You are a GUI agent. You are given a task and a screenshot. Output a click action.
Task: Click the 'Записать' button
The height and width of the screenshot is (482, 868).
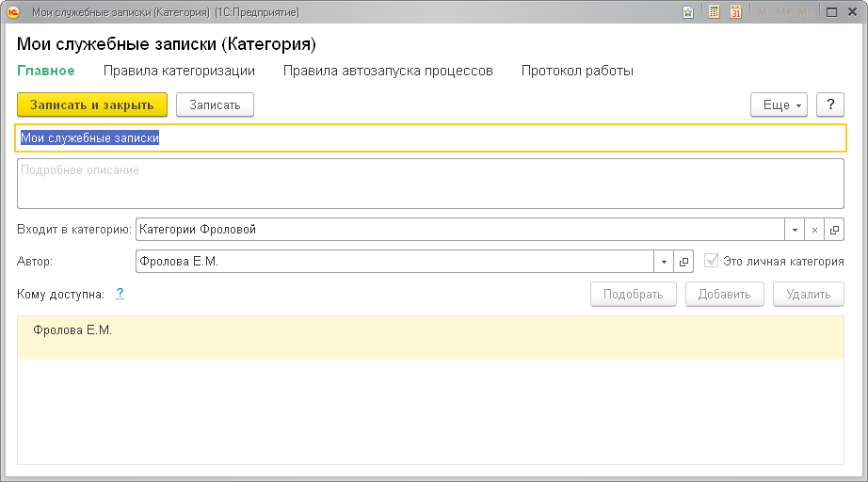point(215,104)
